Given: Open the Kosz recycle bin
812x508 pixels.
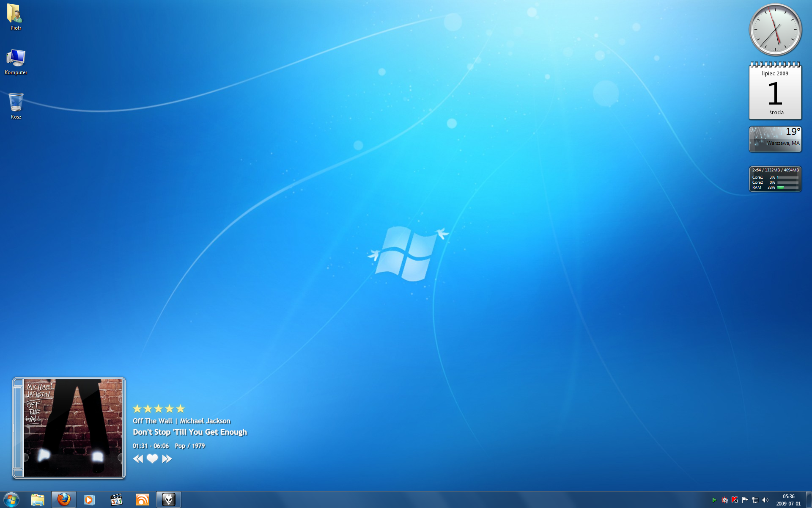Looking at the screenshot, I should [16, 103].
